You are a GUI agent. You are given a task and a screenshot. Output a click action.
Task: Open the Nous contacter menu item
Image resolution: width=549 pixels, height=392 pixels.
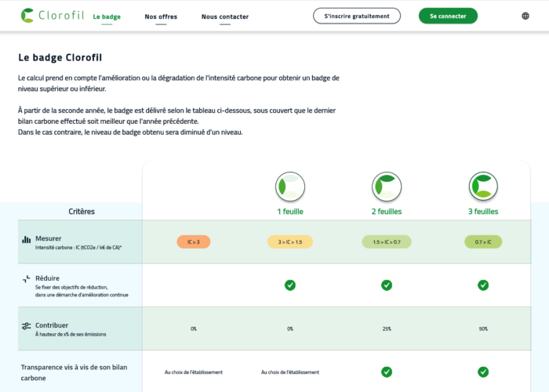225,16
